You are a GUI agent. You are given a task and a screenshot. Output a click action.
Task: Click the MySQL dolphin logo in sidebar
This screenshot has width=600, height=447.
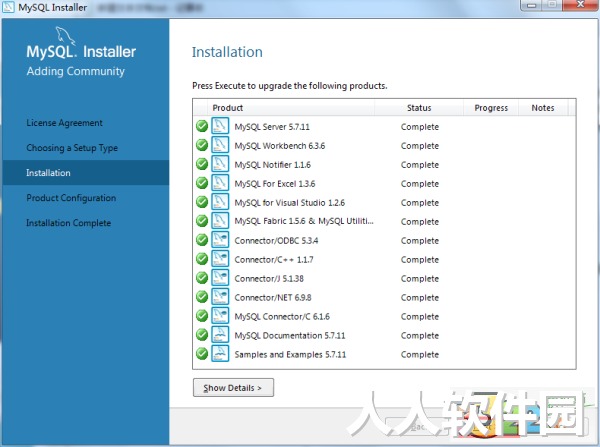65,36
